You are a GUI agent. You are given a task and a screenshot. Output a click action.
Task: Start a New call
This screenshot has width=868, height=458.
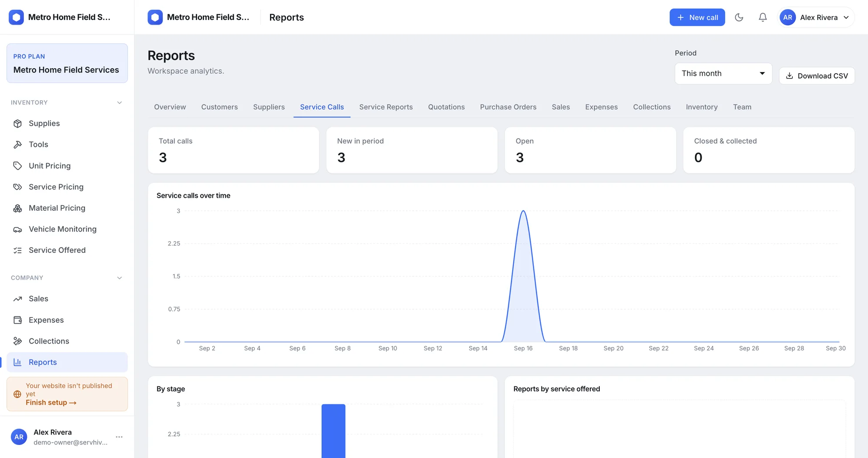click(697, 17)
